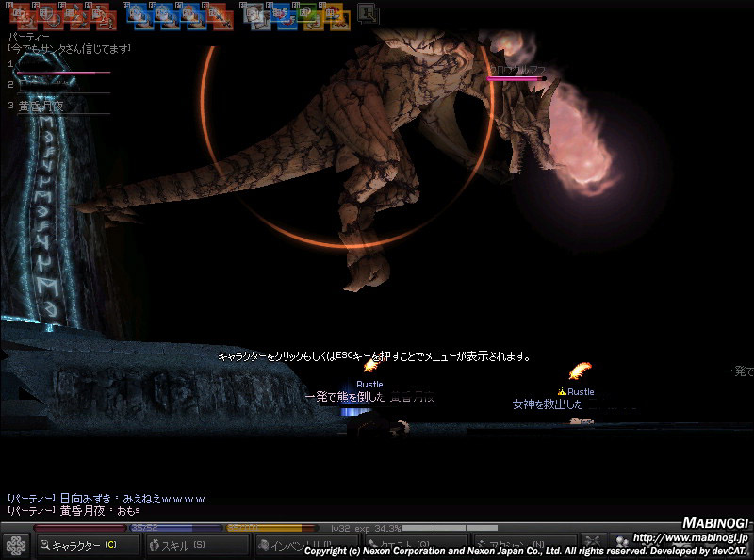
Task: Open the アクション (N) menu
Action: [x=525, y=545]
